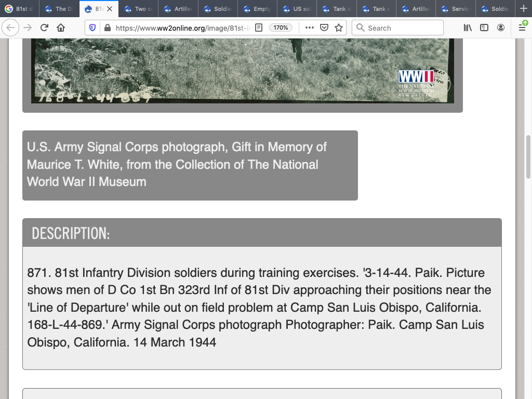Open a new tab with plus button
This screenshot has height=399, width=532.
[x=523, y=8]
